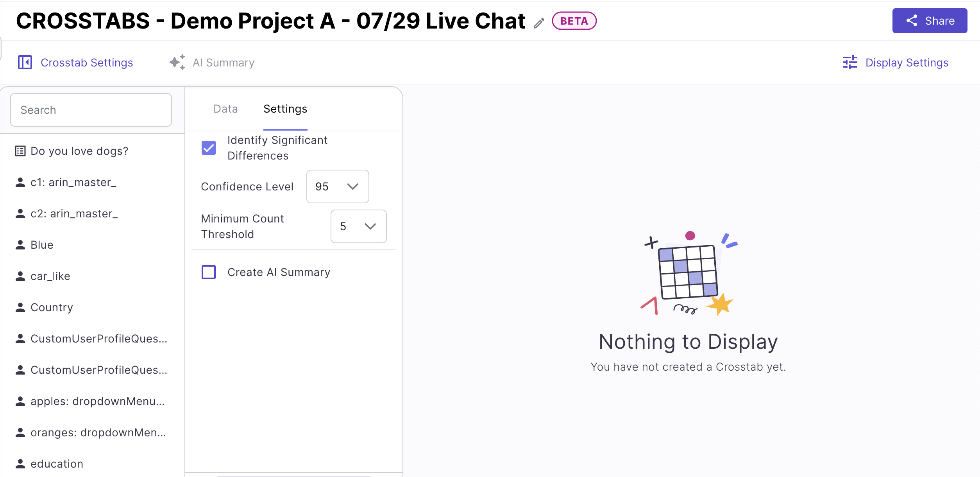Open the Confidence Level dropdown
The image size is (980, 477).
point(338,186)
